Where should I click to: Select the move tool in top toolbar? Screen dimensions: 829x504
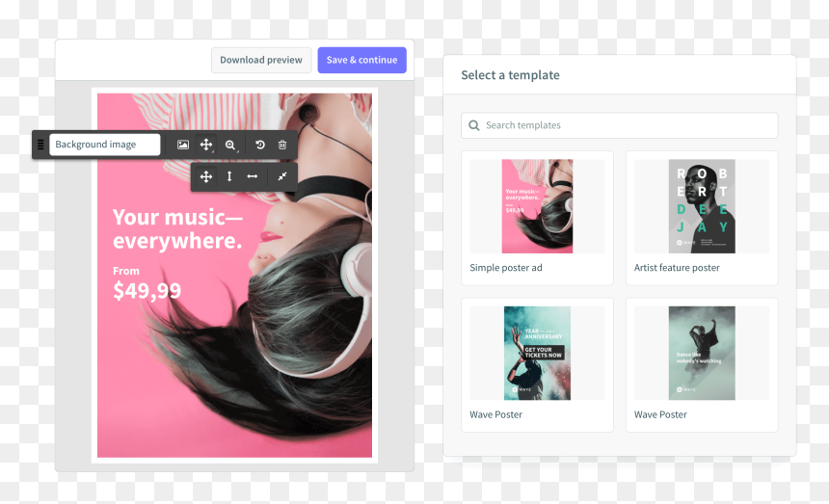[206, 145]
